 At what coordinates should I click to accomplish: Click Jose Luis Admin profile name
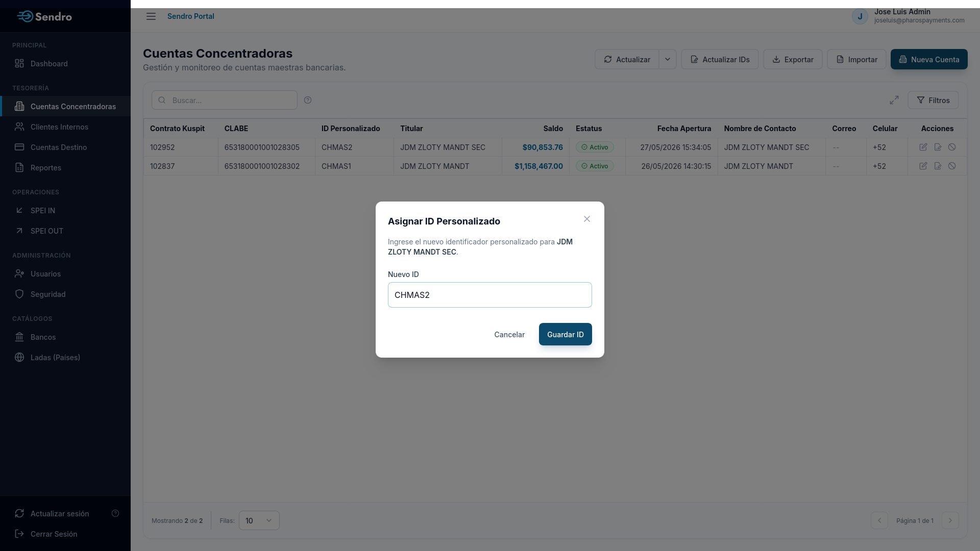coord(902,12)
